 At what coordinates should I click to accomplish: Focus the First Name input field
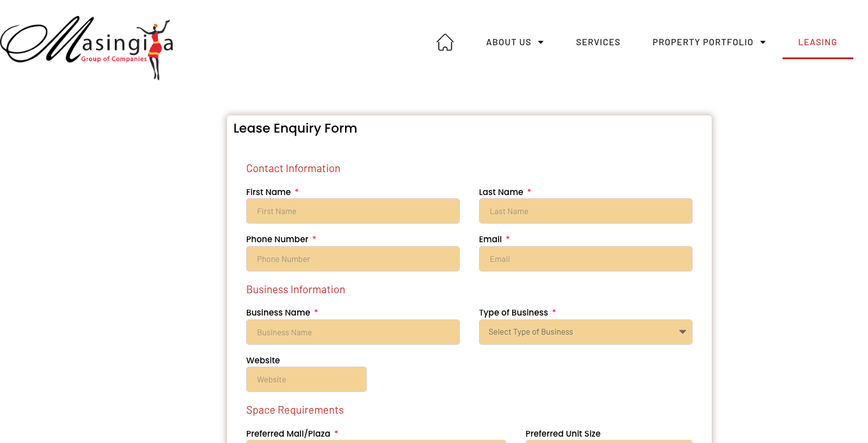click(353, 211)
